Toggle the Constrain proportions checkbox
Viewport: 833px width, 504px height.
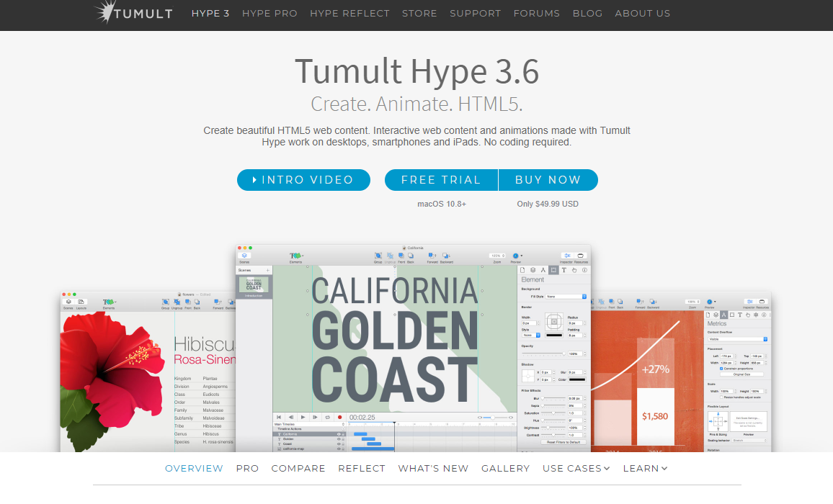pos(722,368)
